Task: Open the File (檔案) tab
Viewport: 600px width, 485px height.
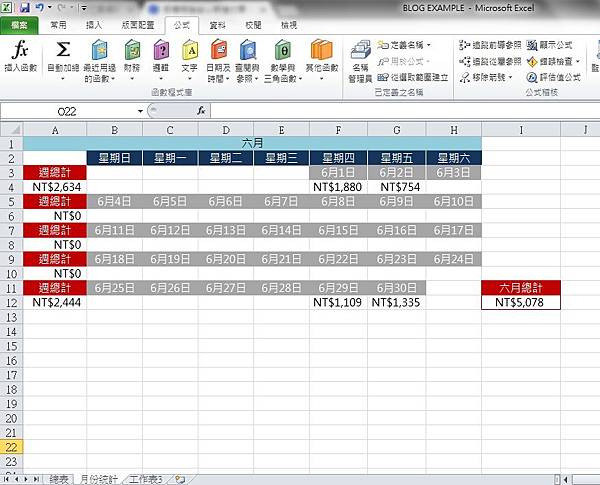Action: click(x=19, y=25)
